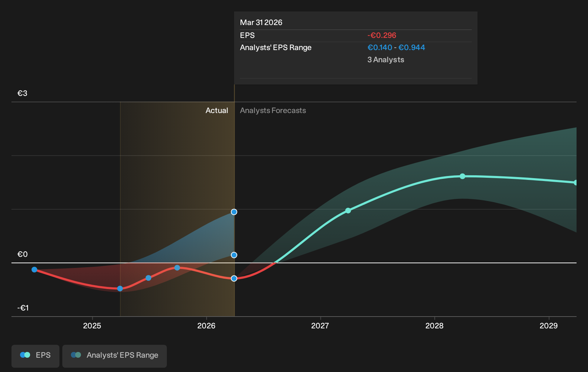The height and width of the screenshot is (372, 588).
Task: Toggle the EPS legend button
Action: pyautogui.click(x=35, y=356)
